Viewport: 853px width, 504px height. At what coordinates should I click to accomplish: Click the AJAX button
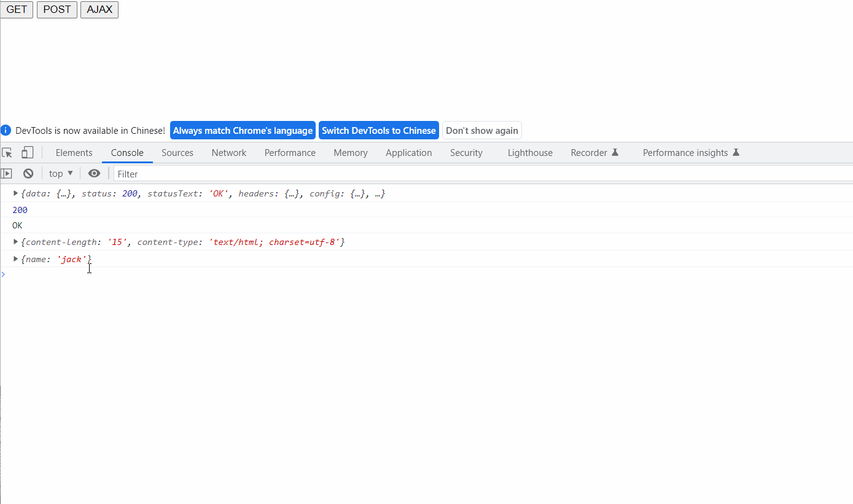click(99, 10)
